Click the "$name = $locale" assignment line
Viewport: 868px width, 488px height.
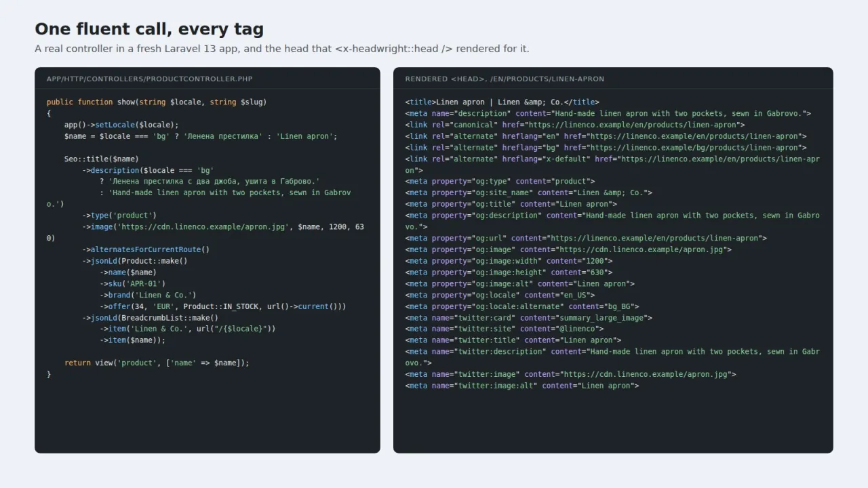point(201,136)
